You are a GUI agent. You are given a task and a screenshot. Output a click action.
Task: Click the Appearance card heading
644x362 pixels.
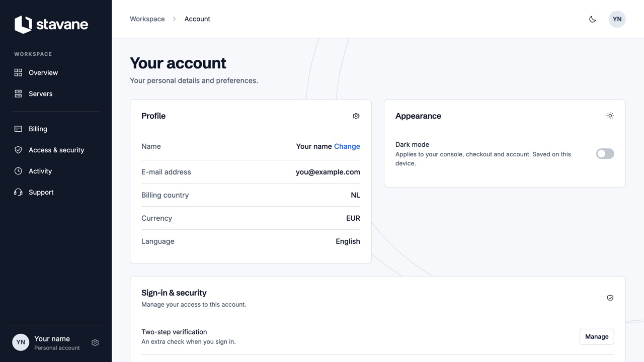[418, 116]
